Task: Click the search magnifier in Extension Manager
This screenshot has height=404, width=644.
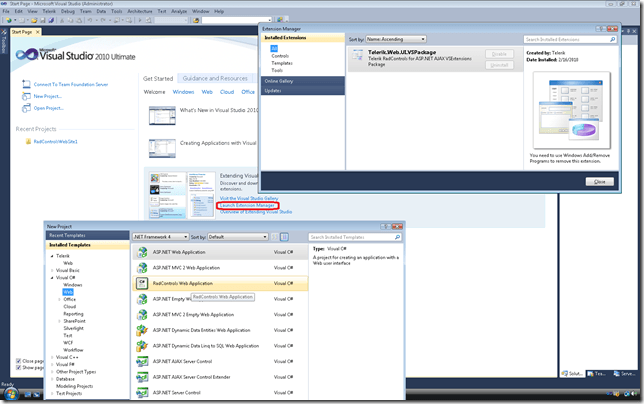Action: coord(612,39)
